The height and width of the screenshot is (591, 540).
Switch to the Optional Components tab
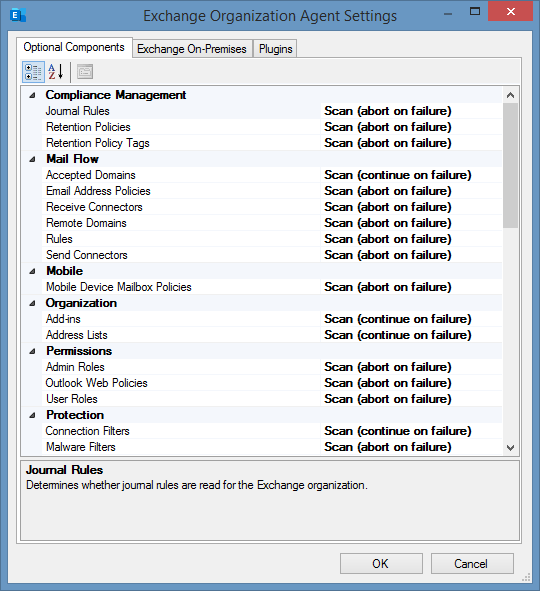(x=74, y=47)
